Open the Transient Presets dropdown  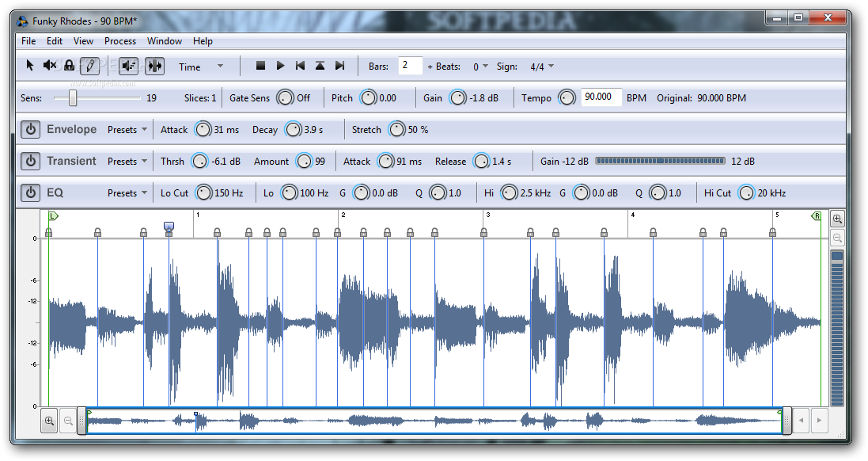[127, 162]
